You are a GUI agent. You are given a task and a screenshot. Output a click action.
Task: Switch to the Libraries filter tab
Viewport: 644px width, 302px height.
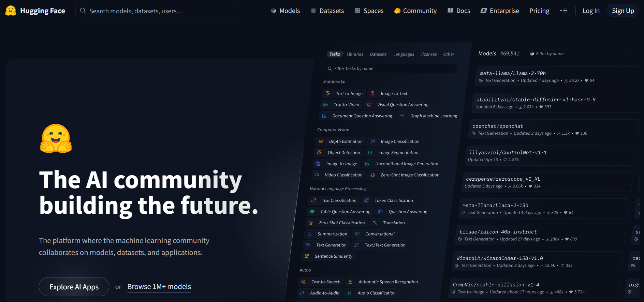pos(355,54)
